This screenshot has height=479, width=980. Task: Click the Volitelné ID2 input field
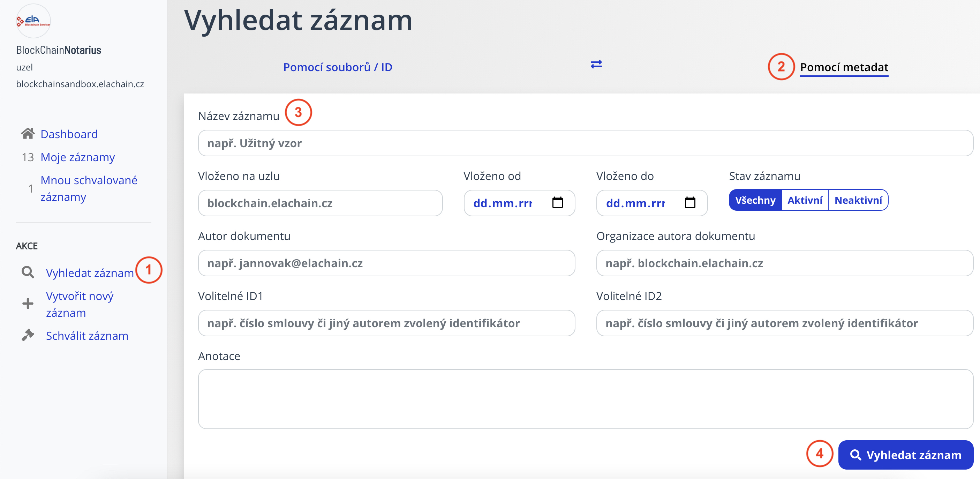[x=784, y=323]
